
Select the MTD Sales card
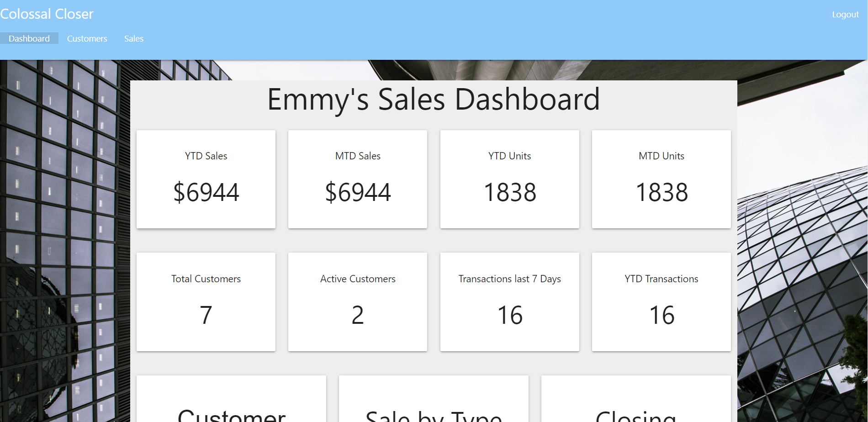(x=358, y=179)
